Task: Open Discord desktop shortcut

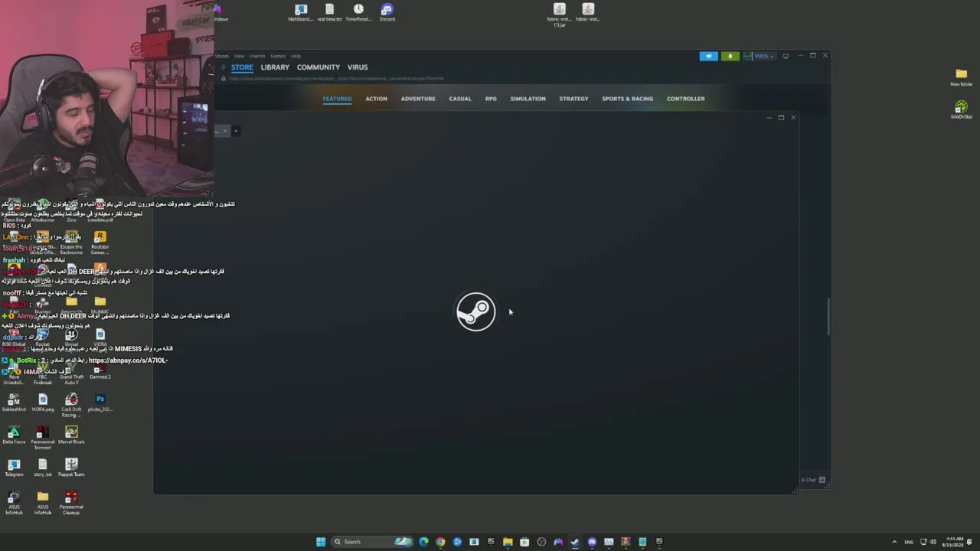Action: click(387, 12)
